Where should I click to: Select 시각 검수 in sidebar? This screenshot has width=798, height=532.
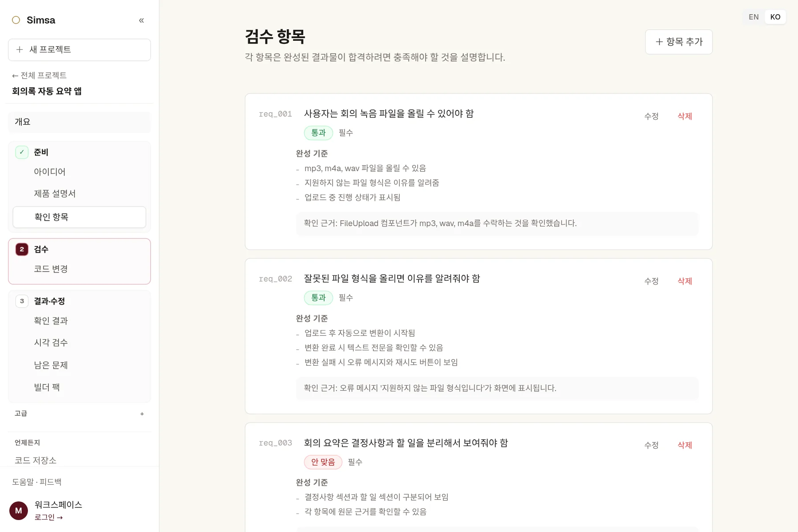(x=79, y=343)
